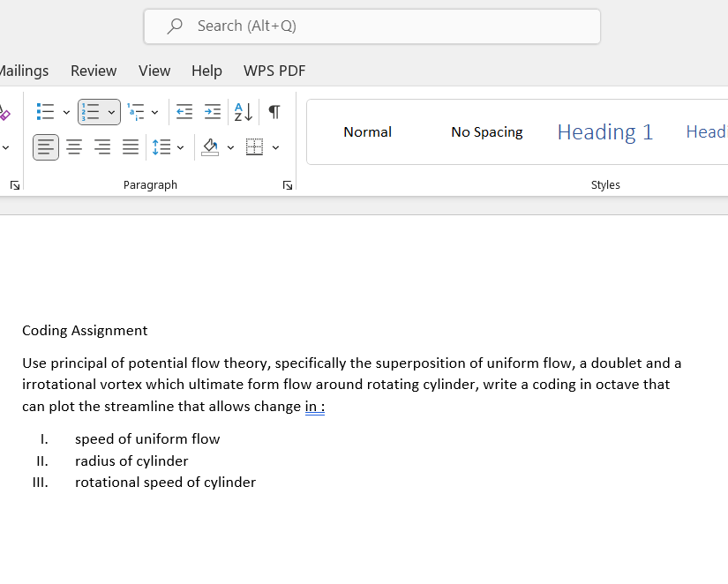Viewport: 728px width, 584px height.
Task: Click the word 'superposition' in the paragraph
Action: (x=420, y=363)
